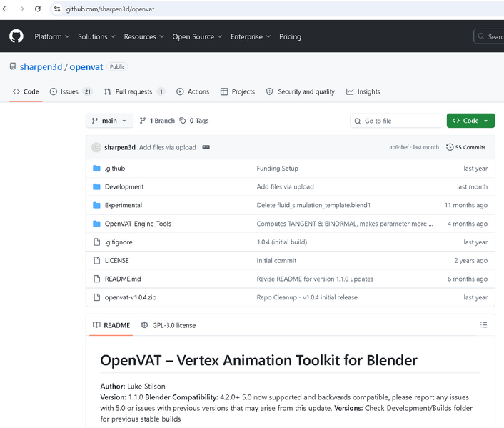Screen dimensions: 504x428
Task: Open the 1.0.4 (initial build) commit
Action: (x=282, y=242)
